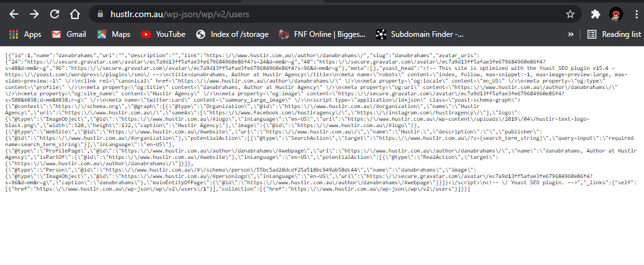Expand hidden bookmarks overflow chevron
This screenshot has width=644, height=265.
[571, 34]
